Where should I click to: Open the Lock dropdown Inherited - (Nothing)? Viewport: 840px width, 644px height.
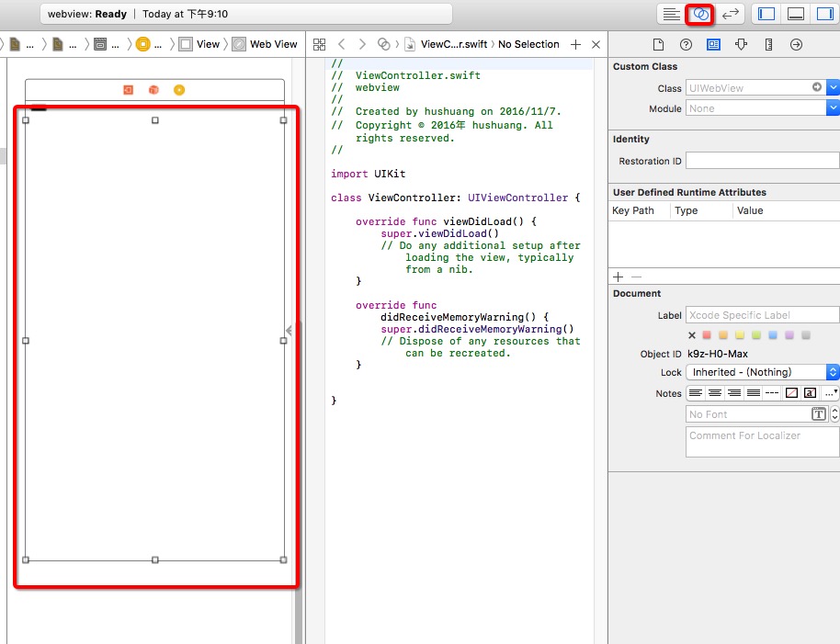point(762,372)
